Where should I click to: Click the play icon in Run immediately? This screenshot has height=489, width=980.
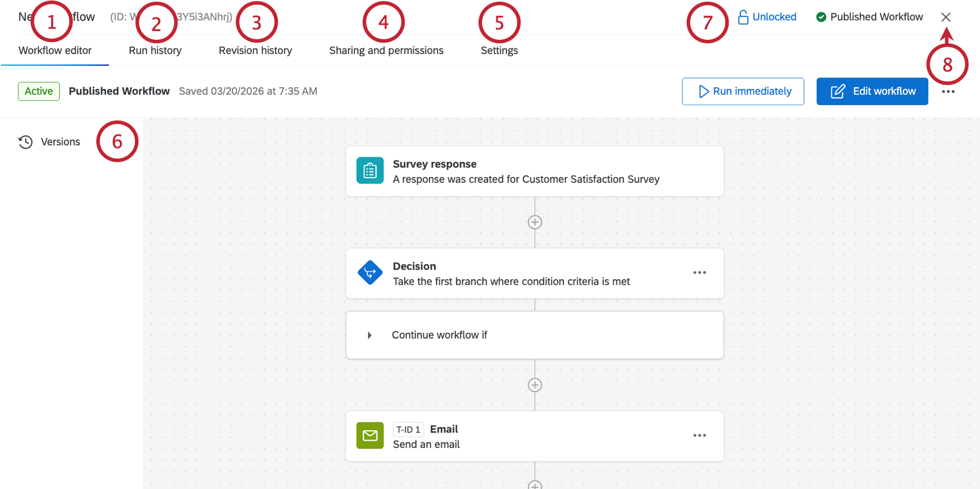click(x=704, y=91)
